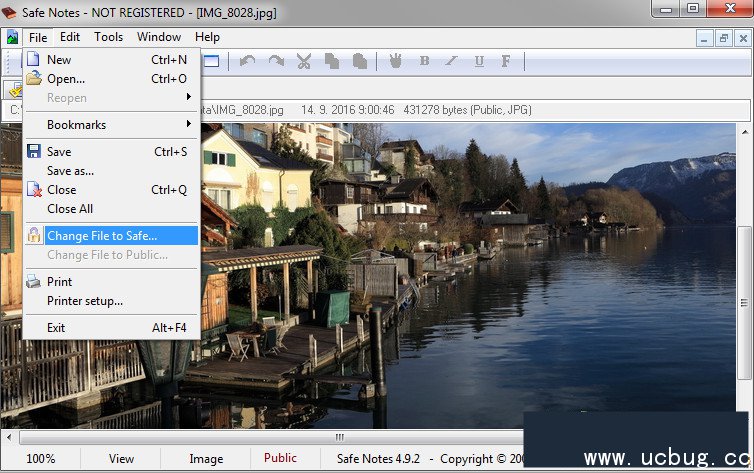The image size is (754, 473).
Task: Select Save as... from File menu
Action: [x=70, y=171]
